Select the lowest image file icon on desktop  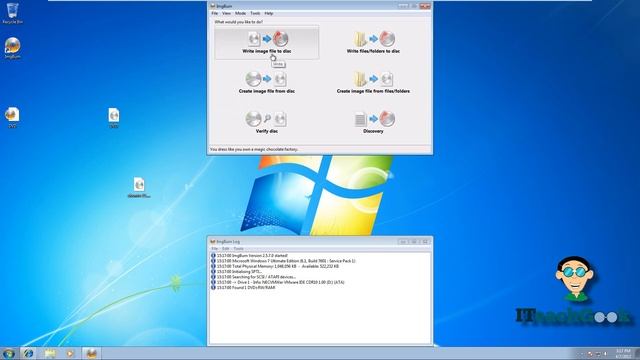click(x=139, y=188)
